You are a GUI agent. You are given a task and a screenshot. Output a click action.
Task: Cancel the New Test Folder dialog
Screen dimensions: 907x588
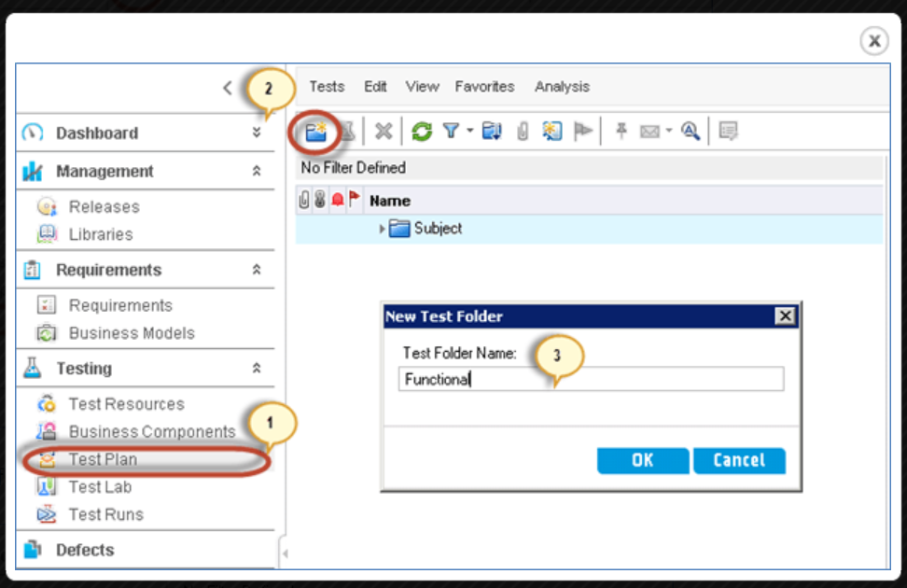click(x=739, y=460)
